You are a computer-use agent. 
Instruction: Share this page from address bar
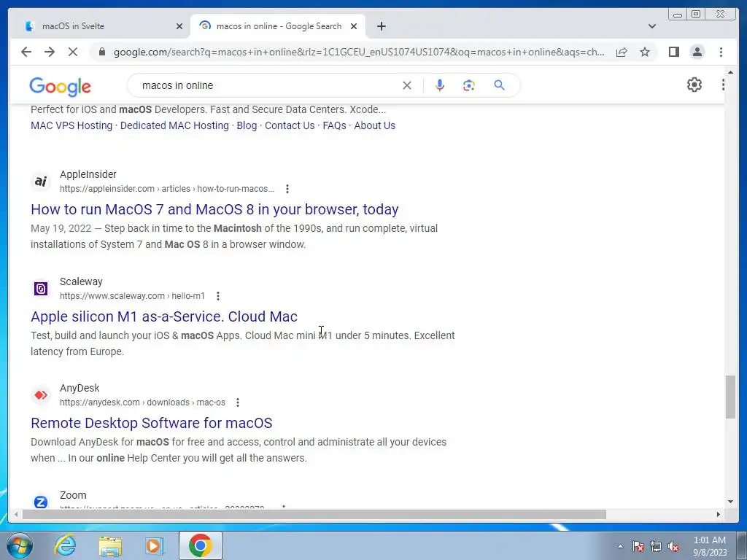[x=622, y=52]
